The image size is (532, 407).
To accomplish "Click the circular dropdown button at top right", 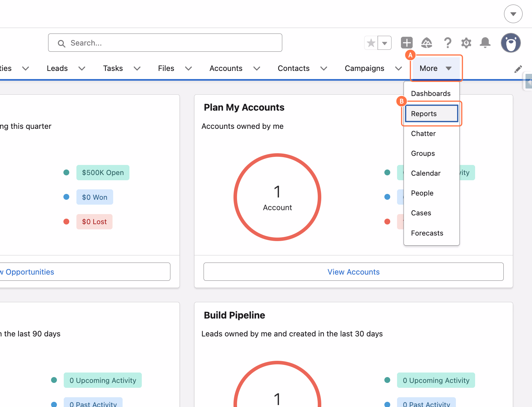I will point(513,14).
